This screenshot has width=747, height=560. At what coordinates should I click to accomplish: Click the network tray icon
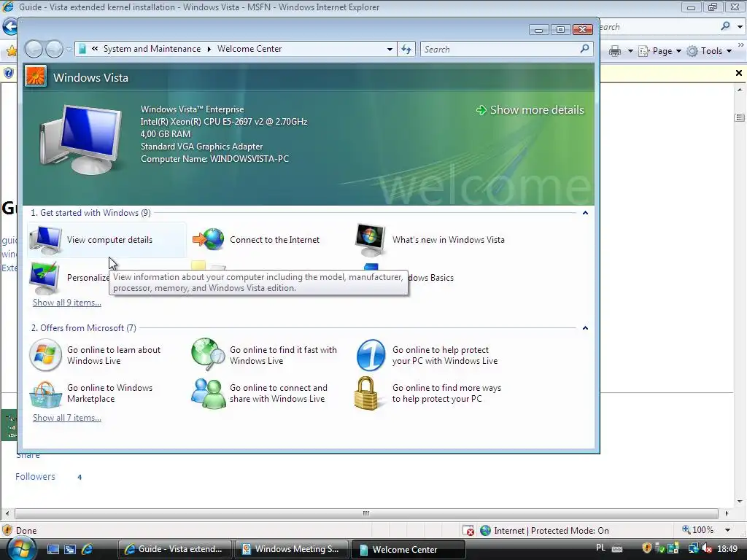(693, 548)
